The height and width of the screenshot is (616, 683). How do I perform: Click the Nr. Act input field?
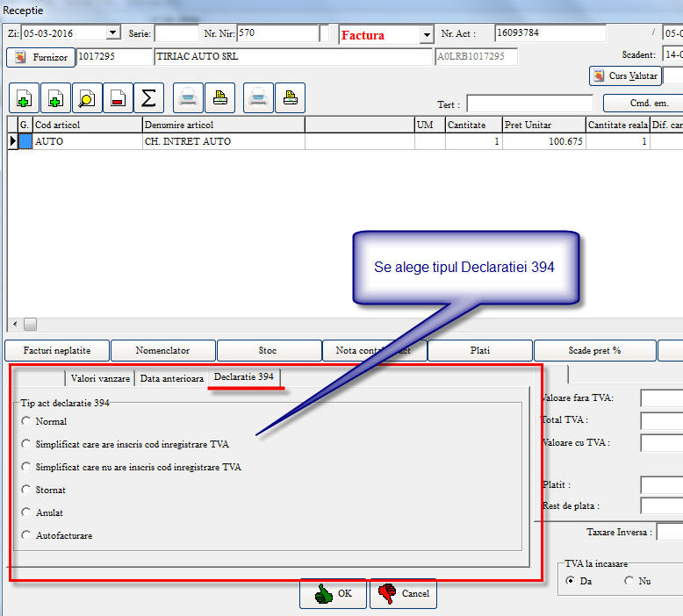click(550, 33)
